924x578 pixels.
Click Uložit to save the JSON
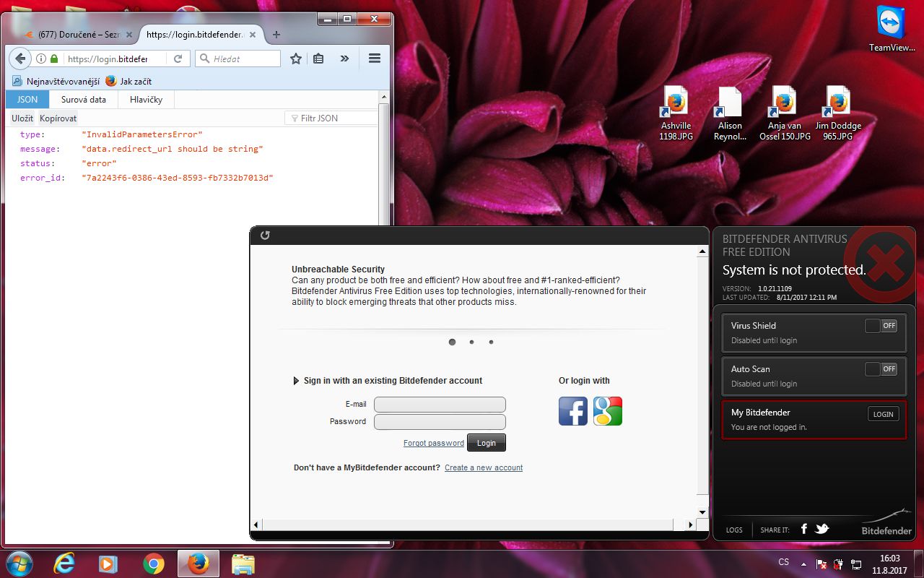22,118
